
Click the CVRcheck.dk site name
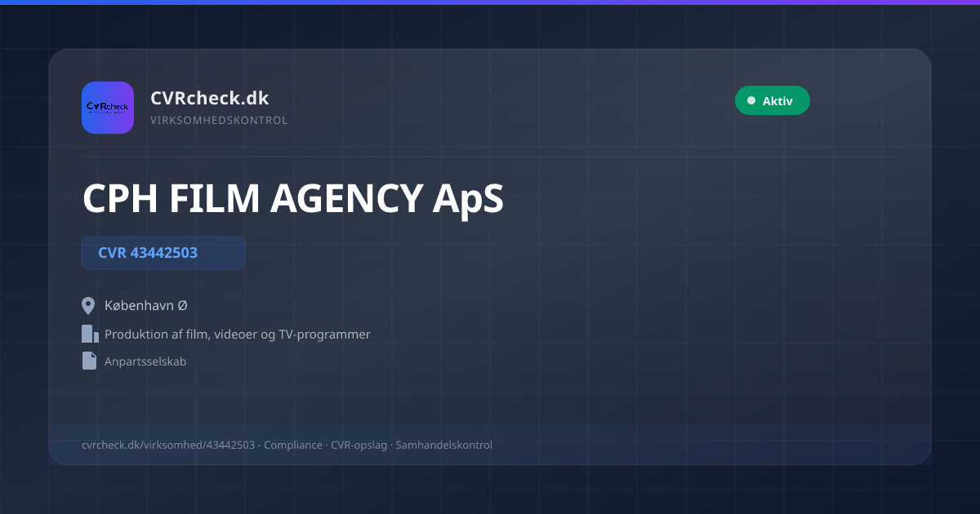coord(210,98)
